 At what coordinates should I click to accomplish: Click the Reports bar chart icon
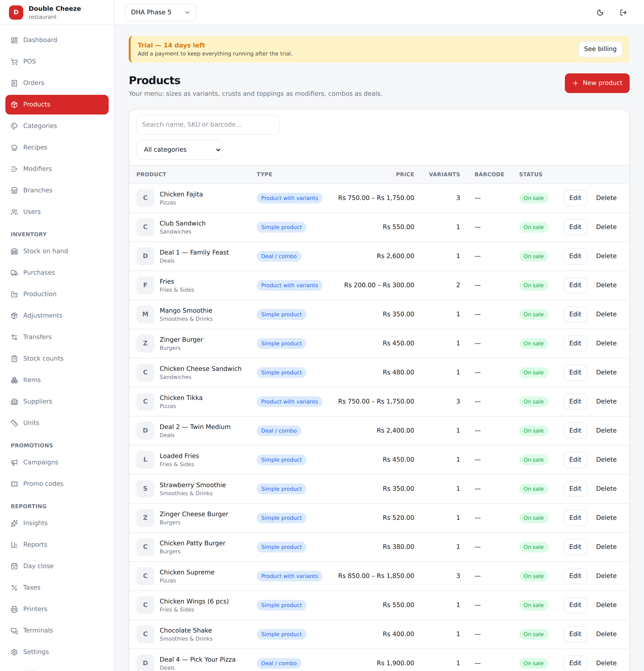(x=14, y=545)
